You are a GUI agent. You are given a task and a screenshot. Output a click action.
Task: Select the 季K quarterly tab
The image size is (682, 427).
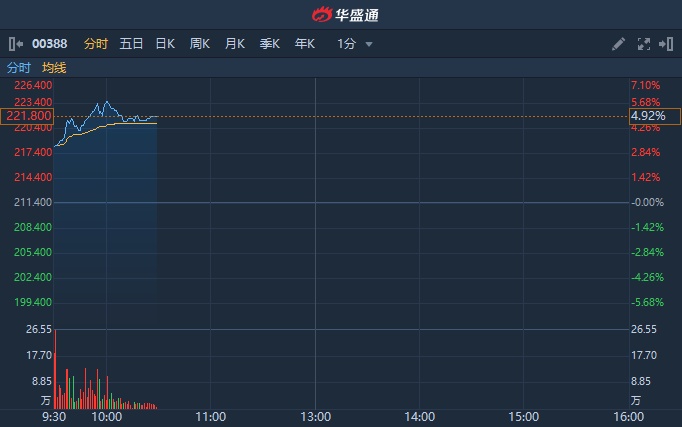coord(270,44)
